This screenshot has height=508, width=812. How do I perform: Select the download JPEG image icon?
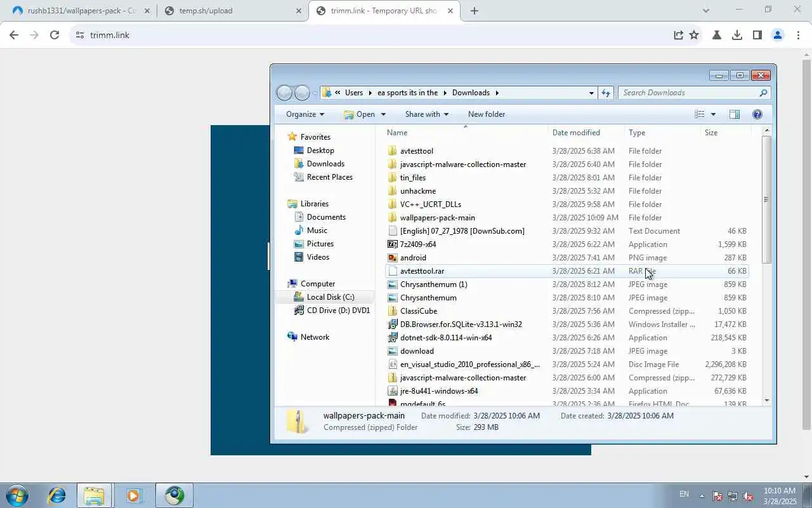393,351
